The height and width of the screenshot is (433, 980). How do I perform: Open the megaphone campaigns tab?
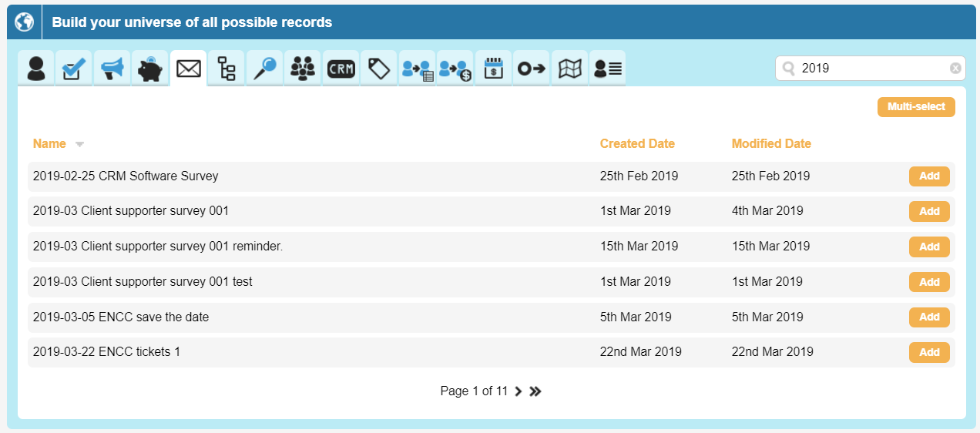click(112, 69)
